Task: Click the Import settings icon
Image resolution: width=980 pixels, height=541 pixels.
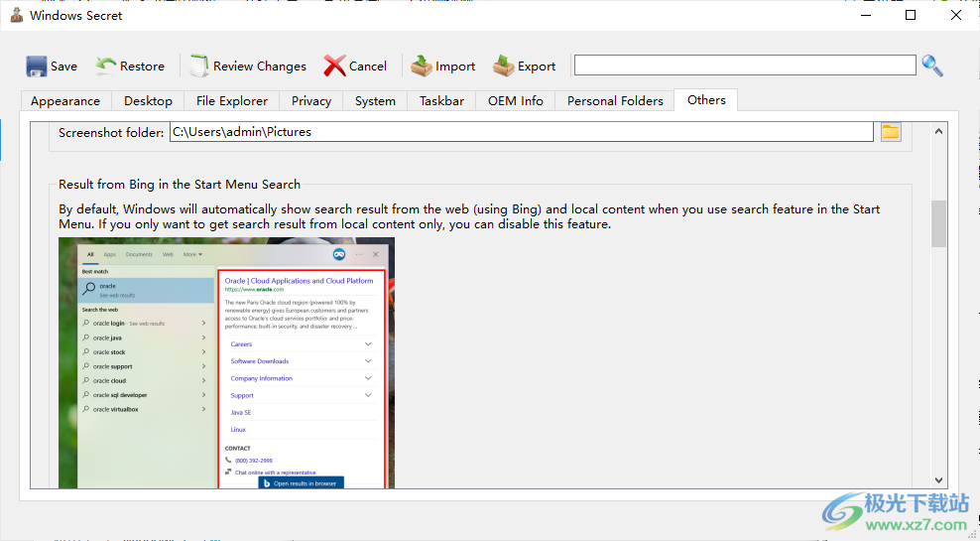Action: [x=422, y=67]
